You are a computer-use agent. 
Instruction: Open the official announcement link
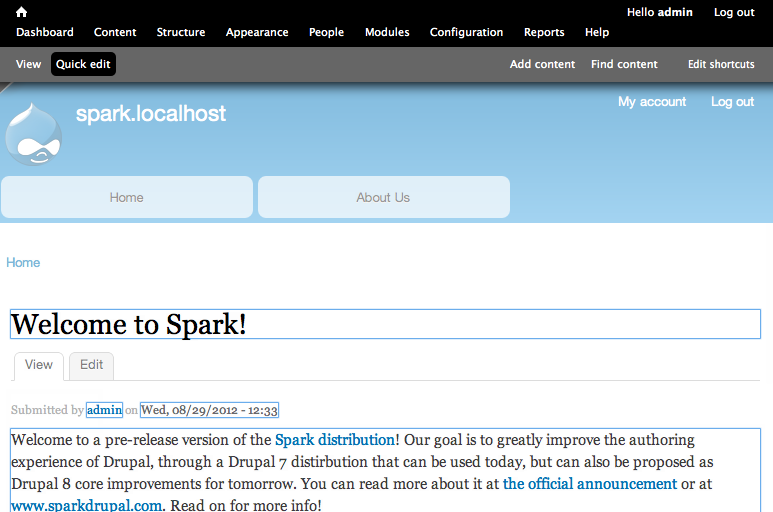[x=590, y=484]
